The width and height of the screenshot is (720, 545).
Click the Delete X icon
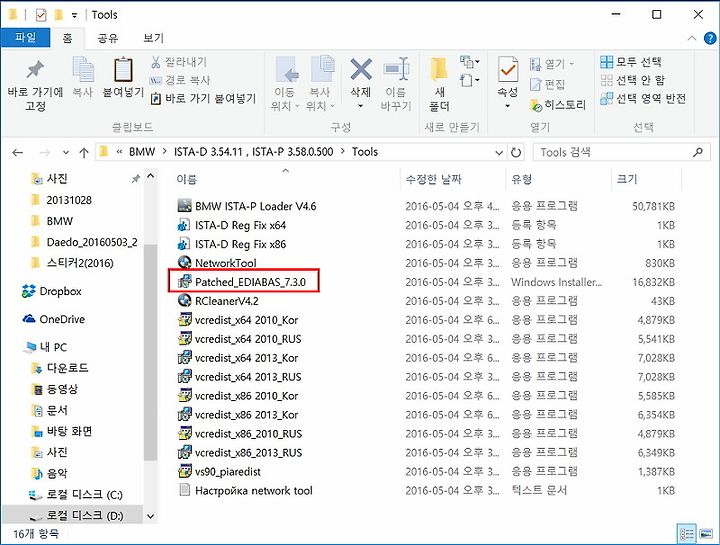(361, 69)
